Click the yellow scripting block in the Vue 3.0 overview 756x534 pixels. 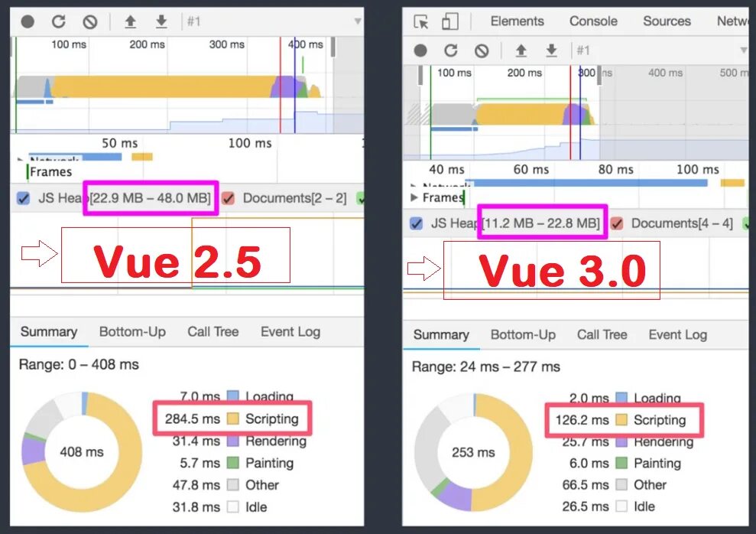(x=521, y=114)
